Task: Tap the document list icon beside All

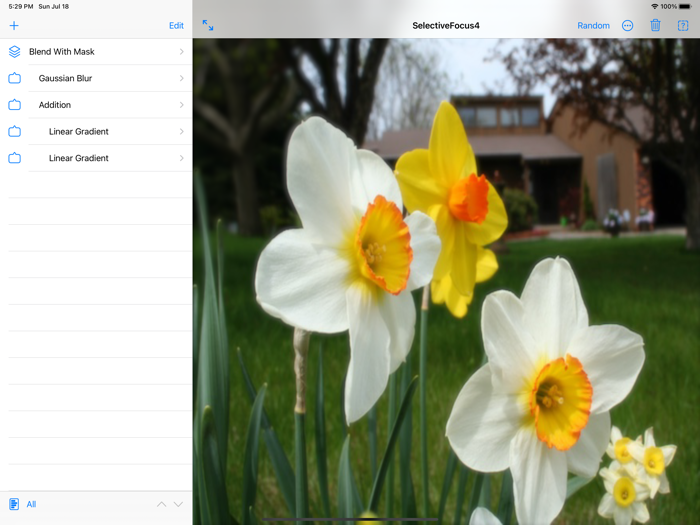Action: (x=14, y=504)
